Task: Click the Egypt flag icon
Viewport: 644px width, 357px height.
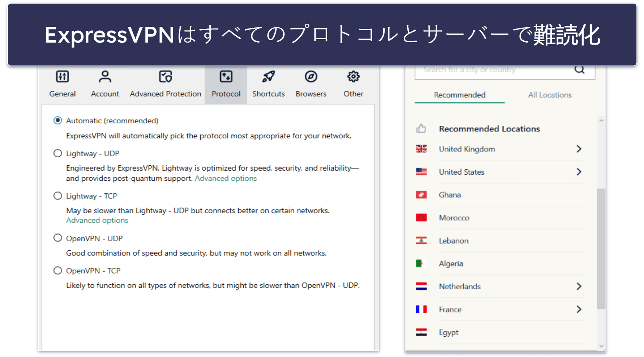Action: point(421,332)
